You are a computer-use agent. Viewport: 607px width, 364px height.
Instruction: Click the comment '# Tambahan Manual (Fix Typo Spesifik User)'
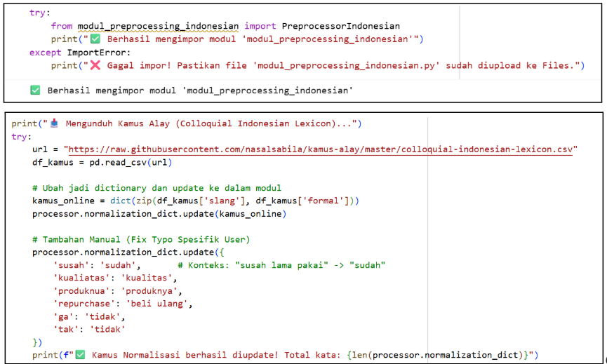(x=141, y=239)
